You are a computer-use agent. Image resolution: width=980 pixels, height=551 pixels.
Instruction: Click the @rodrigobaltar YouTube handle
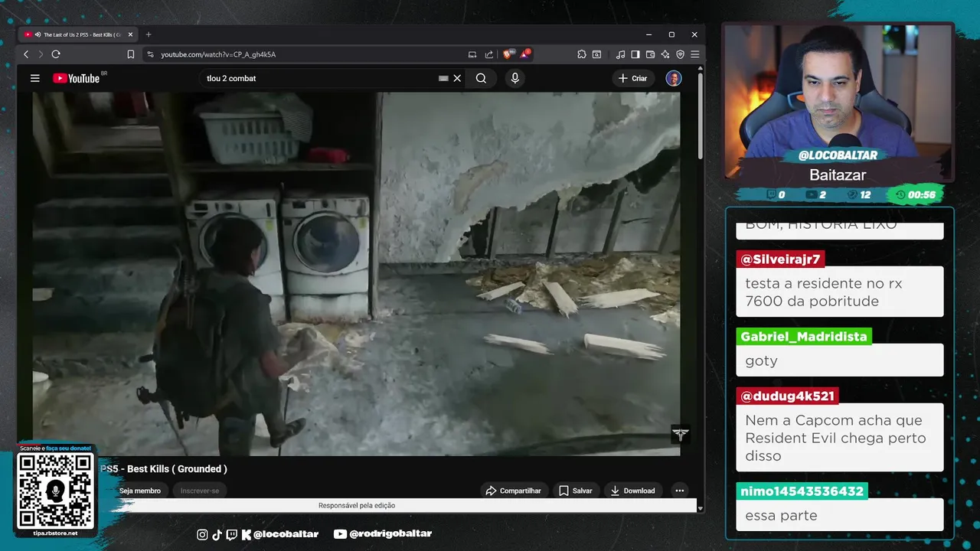(390, 534)
